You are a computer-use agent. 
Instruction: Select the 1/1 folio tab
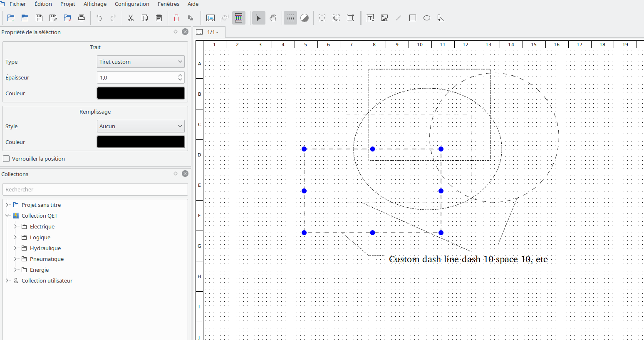tap(210, 32)
